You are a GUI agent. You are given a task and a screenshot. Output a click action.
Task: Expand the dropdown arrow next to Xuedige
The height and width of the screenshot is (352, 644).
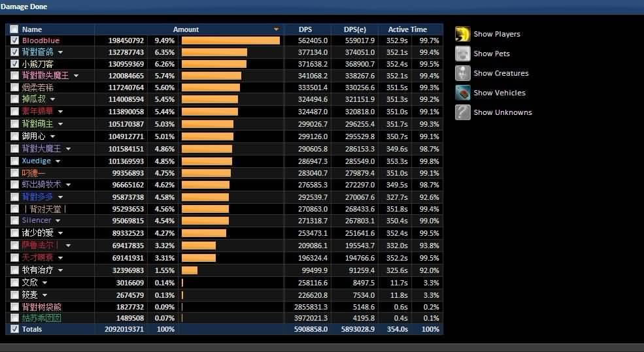coord(58,161)
